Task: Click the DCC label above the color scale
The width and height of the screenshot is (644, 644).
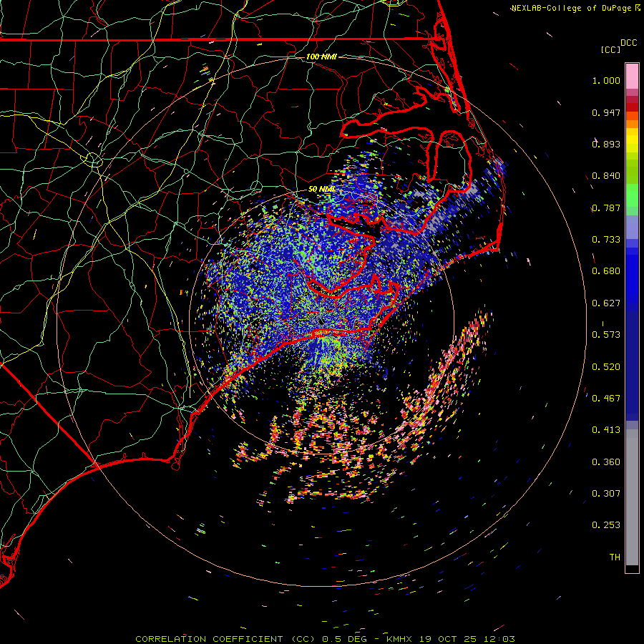Action: (629, 43)
